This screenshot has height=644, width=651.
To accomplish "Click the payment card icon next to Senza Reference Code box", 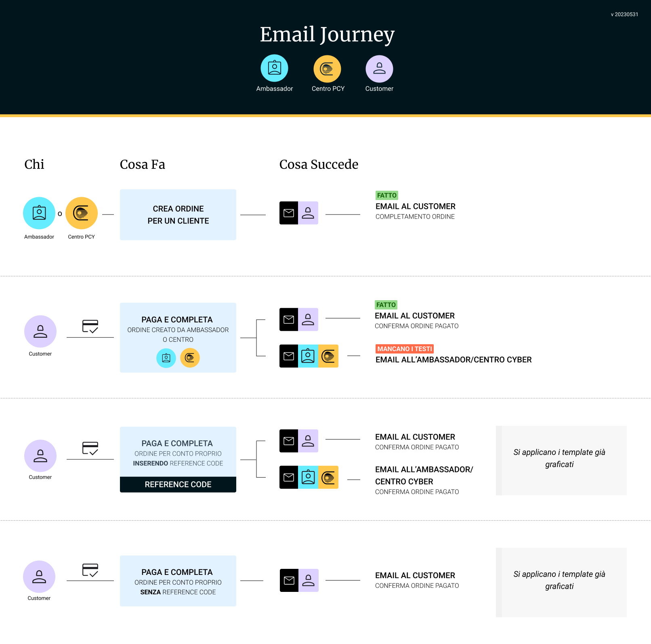I will [x=90, y=570].
